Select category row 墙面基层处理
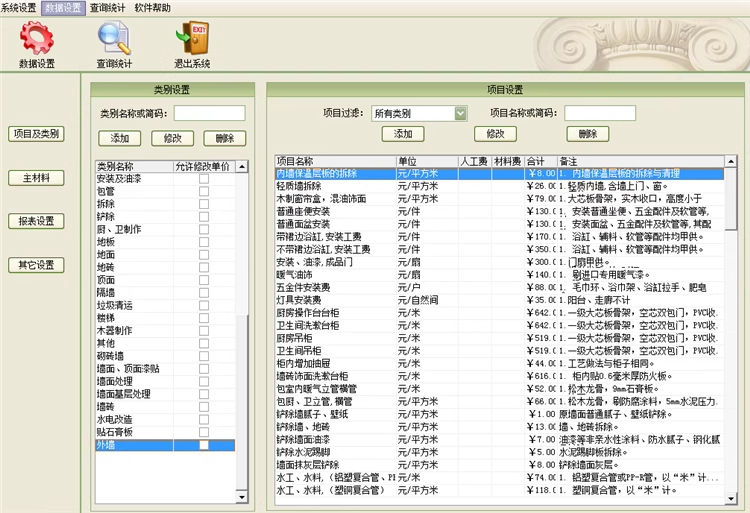This screenshot has height=513, width=750. click(165, 394)
